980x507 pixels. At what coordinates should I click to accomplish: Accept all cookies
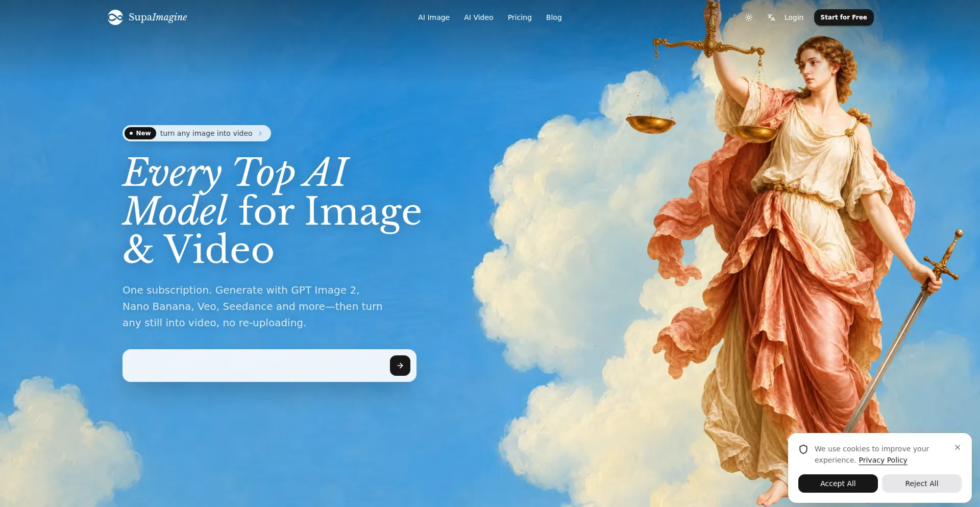(x=838, y=484)
